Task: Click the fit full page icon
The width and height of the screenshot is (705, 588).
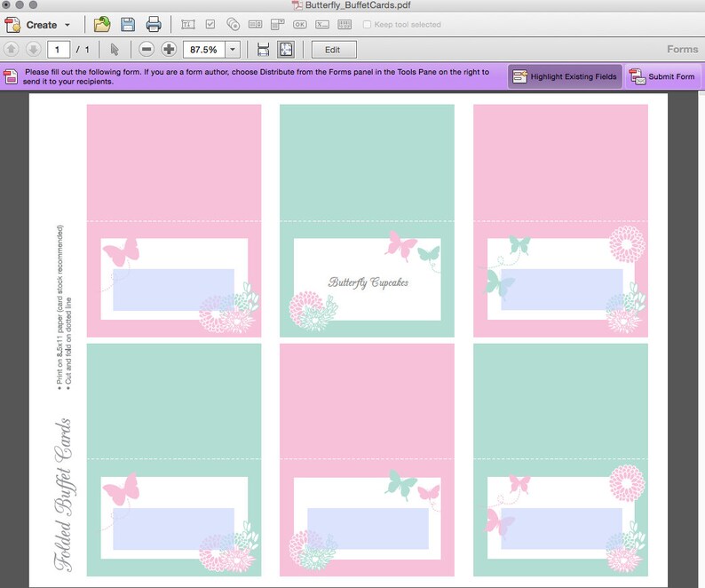Action: point(287,50)
